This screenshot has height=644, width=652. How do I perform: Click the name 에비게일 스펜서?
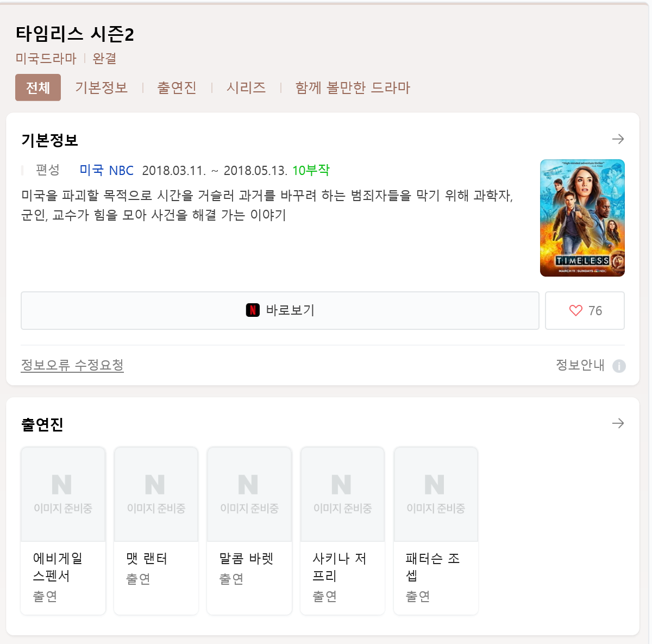(x=58, y=567)
